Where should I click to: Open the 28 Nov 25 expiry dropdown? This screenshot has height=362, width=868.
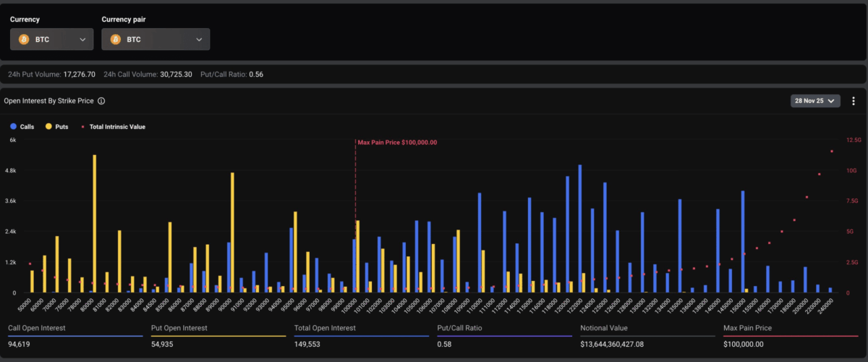(815, 101)
